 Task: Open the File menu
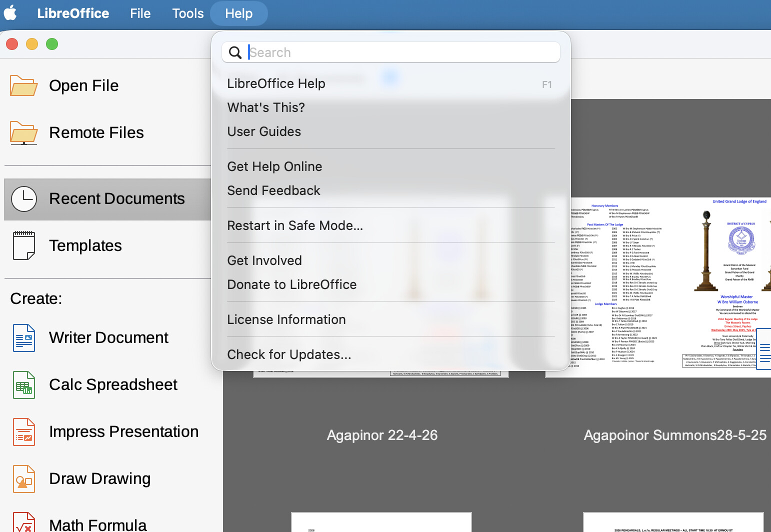[140, 13]
